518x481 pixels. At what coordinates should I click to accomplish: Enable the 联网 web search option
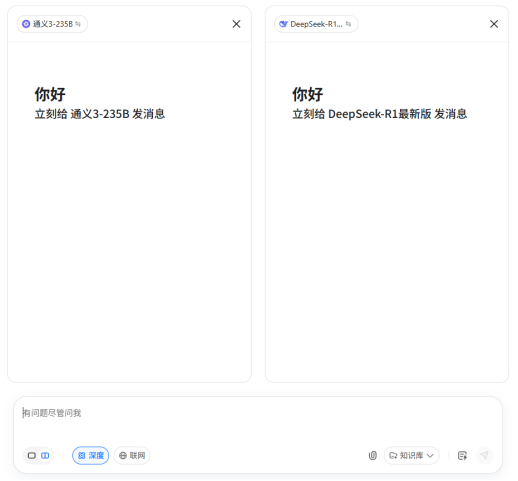coord(132,455)
